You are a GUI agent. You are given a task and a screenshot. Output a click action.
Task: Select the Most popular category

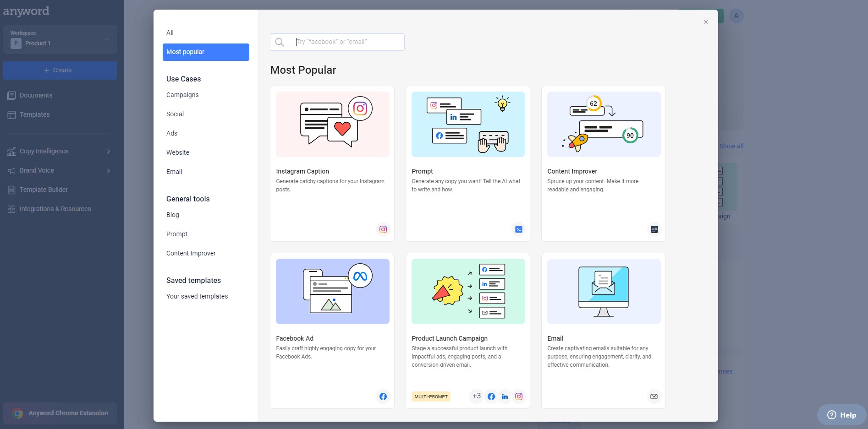pos(206,52)
